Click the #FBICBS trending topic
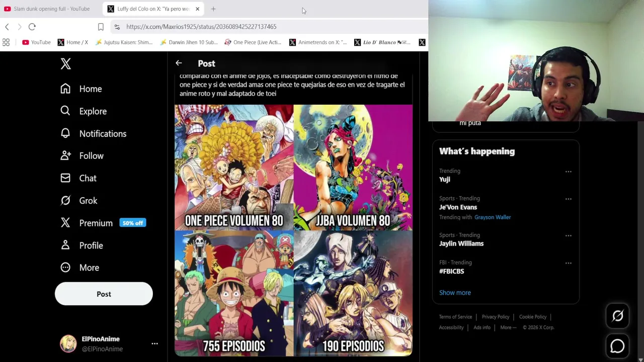This screenshot has width=644, height=362. [452, 271]
